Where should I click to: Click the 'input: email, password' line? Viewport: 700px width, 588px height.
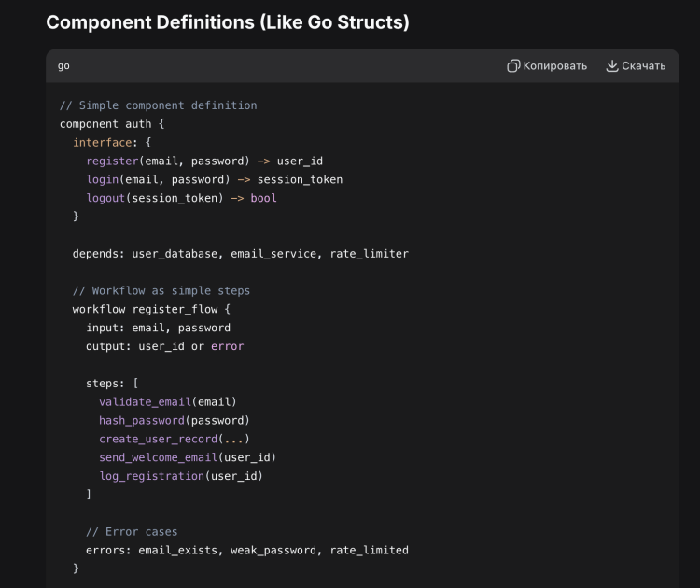(158, 328)
